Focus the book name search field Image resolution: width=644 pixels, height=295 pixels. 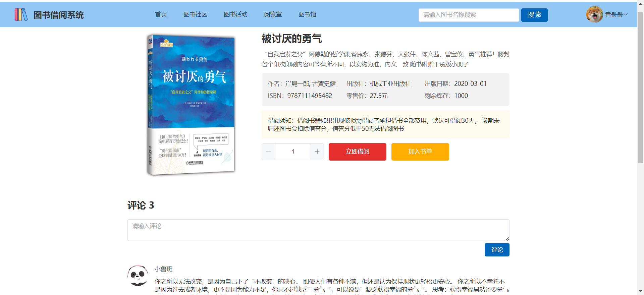469,15
